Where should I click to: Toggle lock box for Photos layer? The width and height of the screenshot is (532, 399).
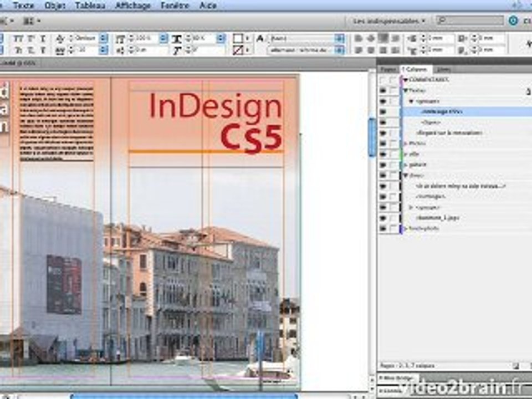point(393,144)
